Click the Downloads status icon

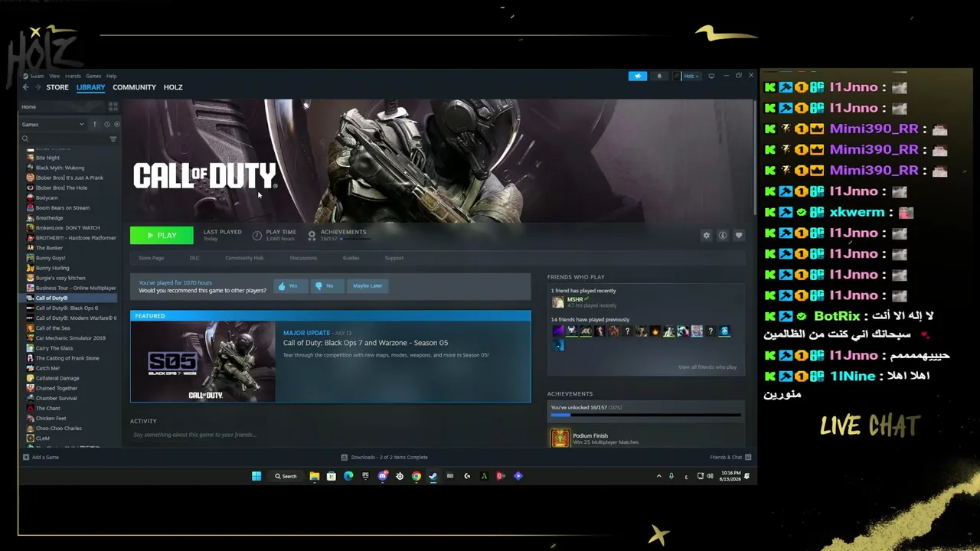[345, 457]
